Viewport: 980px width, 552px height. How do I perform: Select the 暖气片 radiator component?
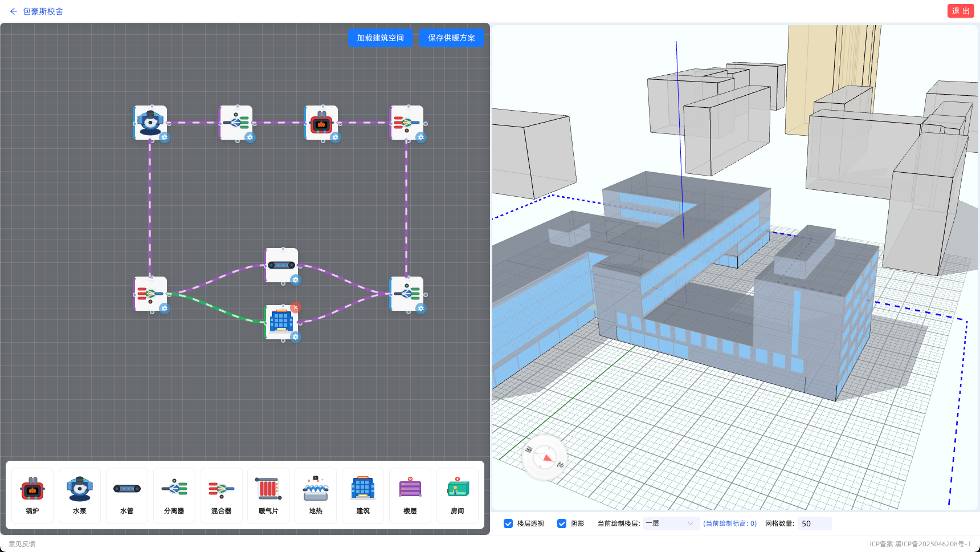[x=268, y=496]
